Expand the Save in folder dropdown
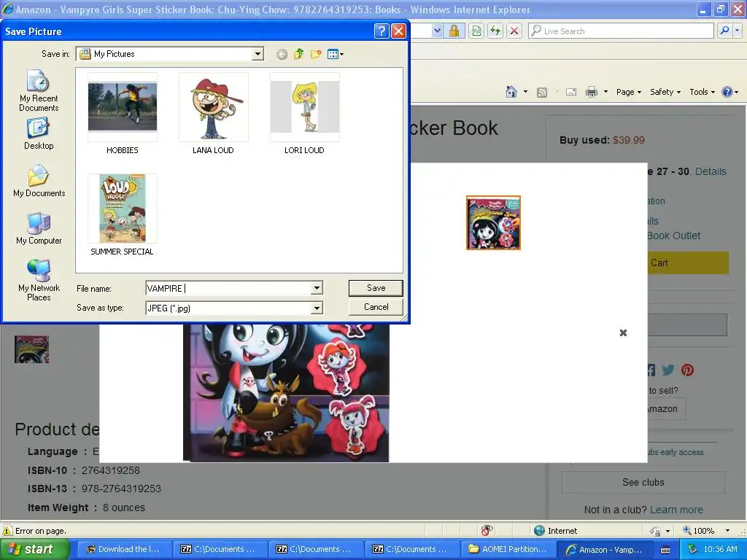 [258, 54]
